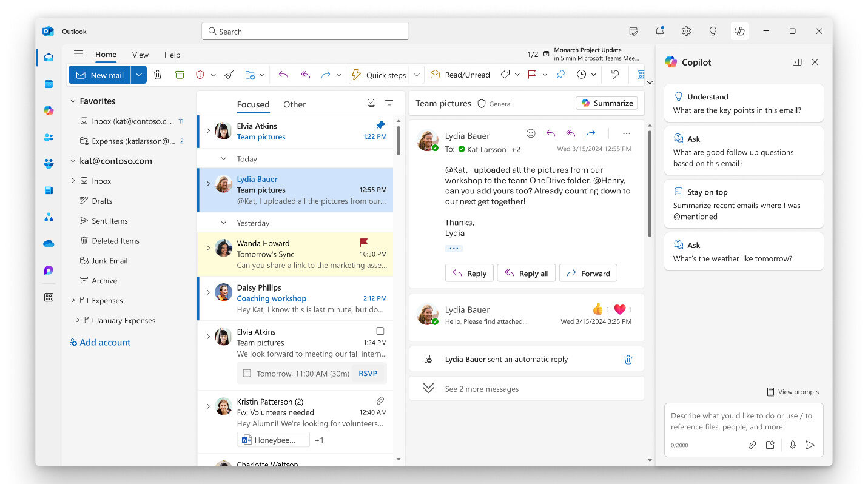Flag the message using the ribbon flag icon
The height and width of the screenshot is (484, 868).
(x=532, y=75)
